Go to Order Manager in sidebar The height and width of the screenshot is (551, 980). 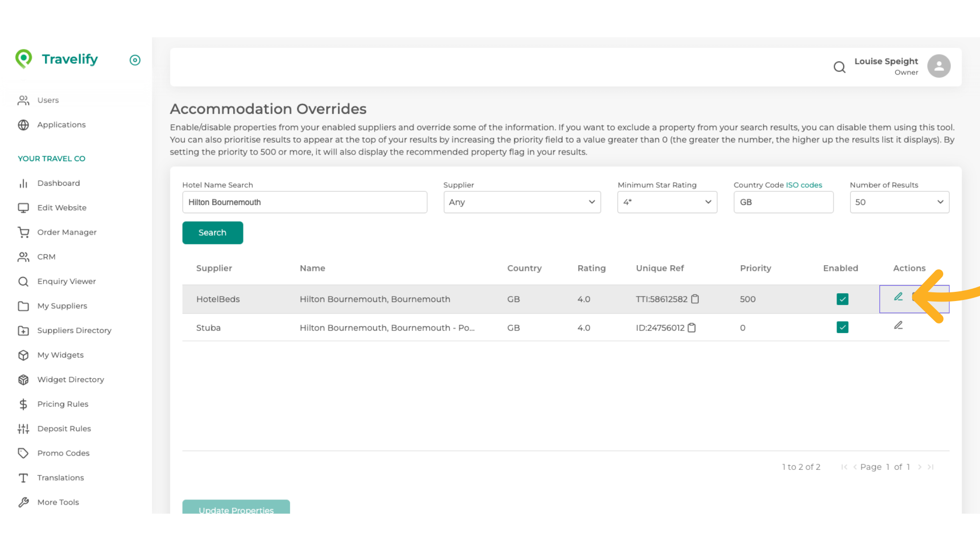[66, 232]
